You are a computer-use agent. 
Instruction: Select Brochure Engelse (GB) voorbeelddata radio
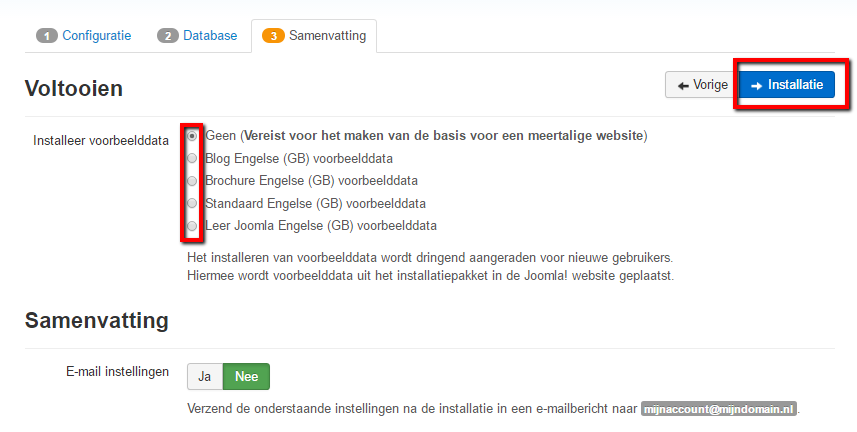192,181
